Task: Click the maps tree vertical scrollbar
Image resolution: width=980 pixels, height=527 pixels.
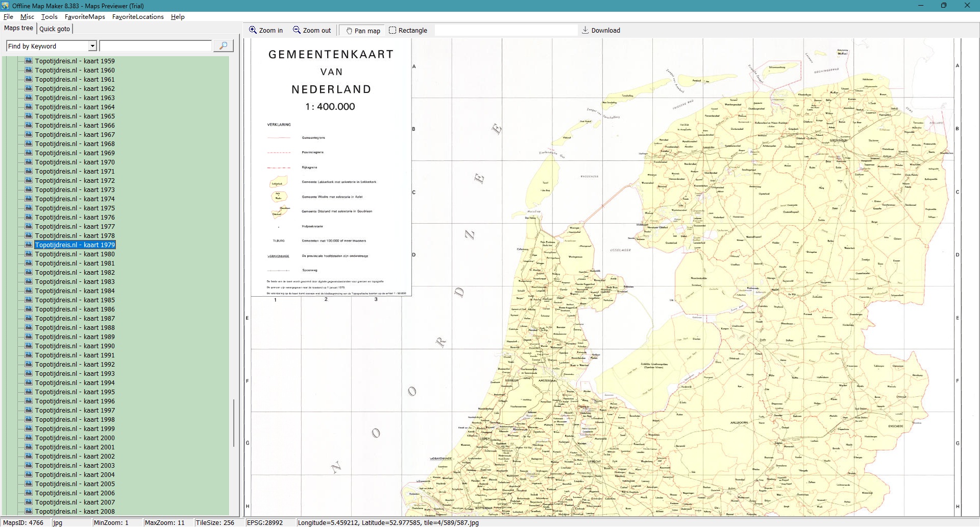Action: point(234,423)
